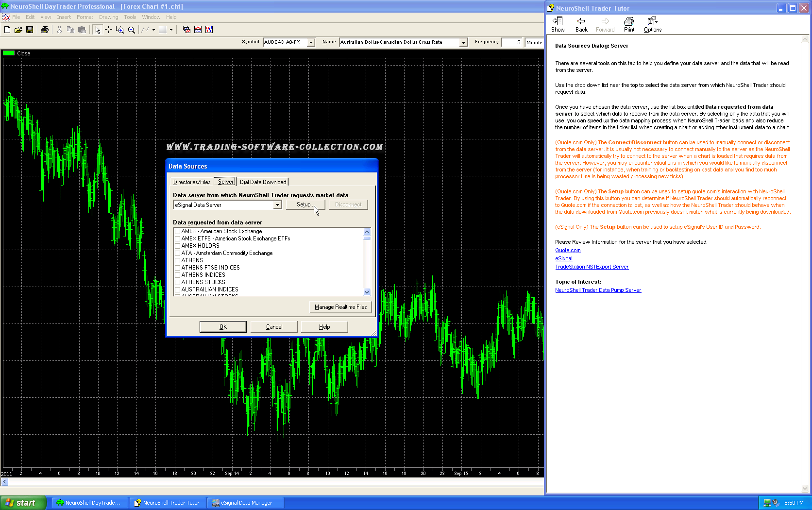
Task: Activate the zoom in magnifier
Action: click(x=120, y=30)
